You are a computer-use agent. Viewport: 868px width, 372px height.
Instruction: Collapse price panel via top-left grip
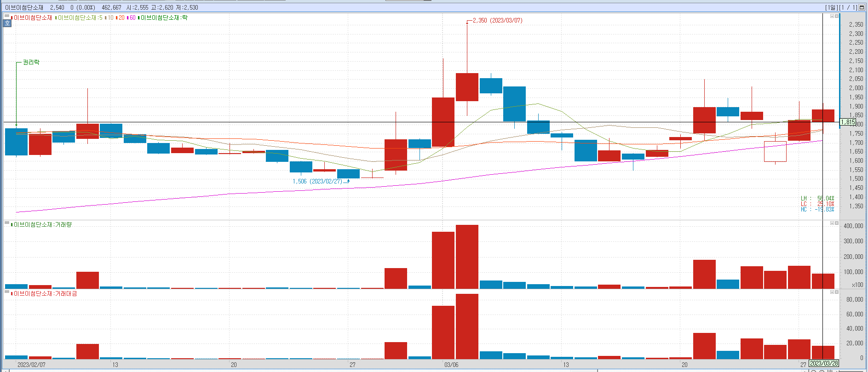pyautogui.click(x=7, y=16)
